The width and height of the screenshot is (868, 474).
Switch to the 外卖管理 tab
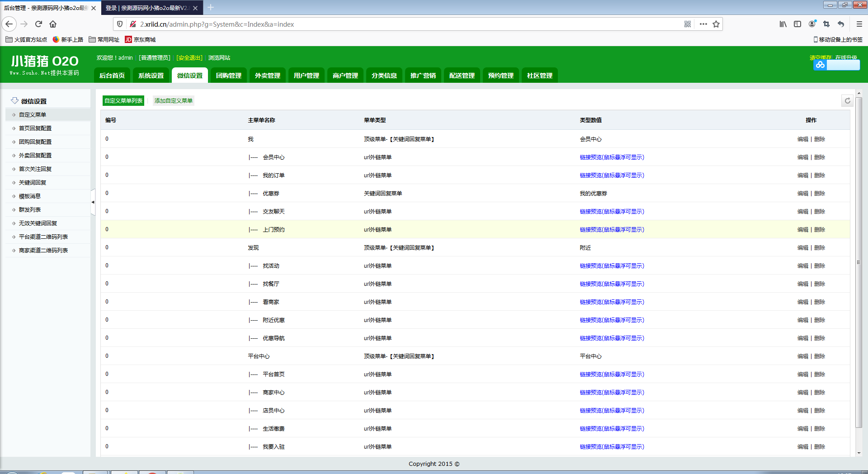pyautogui.click(x=267, y=75)
